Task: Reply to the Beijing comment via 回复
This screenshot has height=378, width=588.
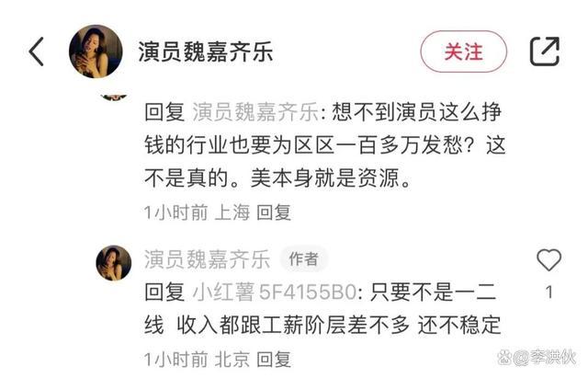Action: pyautogui.click(x=274, y=360)
